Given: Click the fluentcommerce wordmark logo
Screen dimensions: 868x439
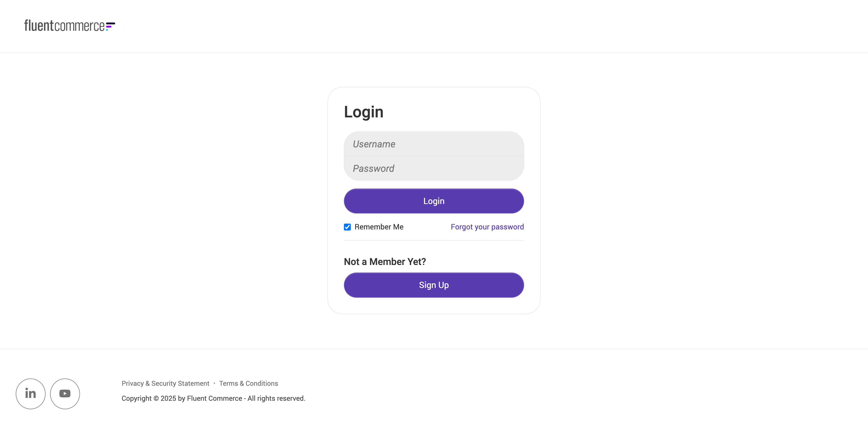Looking at the screenshot, I should [64, 26].
